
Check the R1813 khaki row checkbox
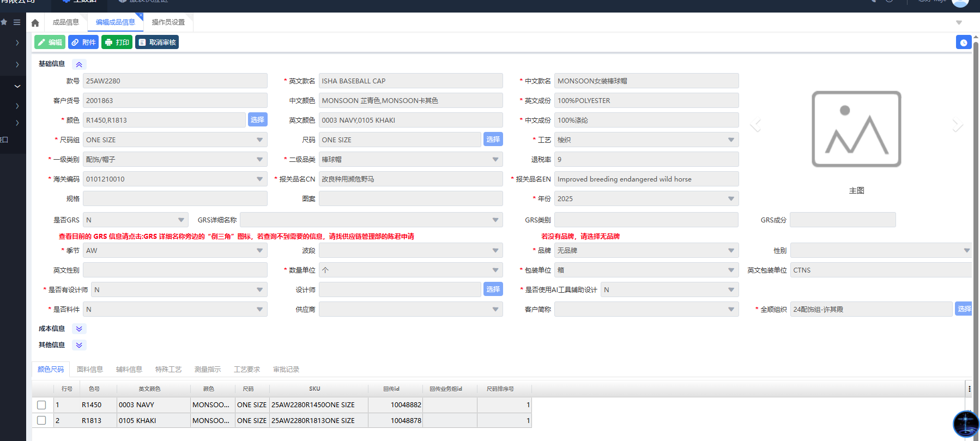(41, 420)
